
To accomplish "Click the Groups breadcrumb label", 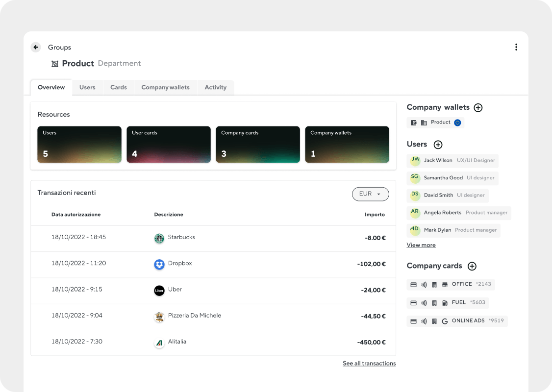I will 59,47.
